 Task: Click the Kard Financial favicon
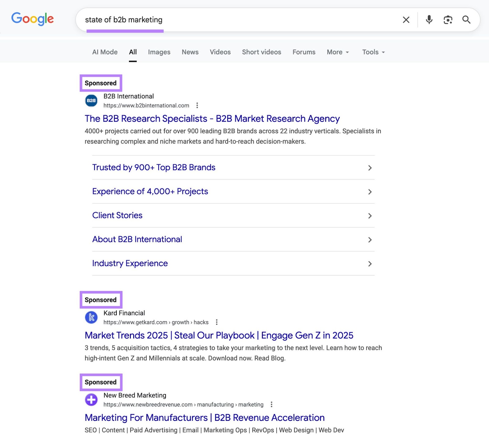point(90,317)
